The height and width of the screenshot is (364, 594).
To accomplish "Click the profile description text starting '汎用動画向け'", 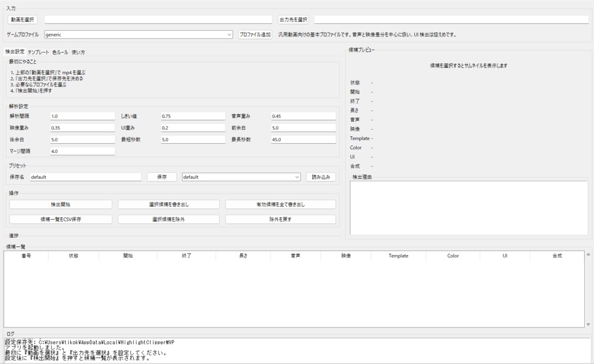I will 367,34.
